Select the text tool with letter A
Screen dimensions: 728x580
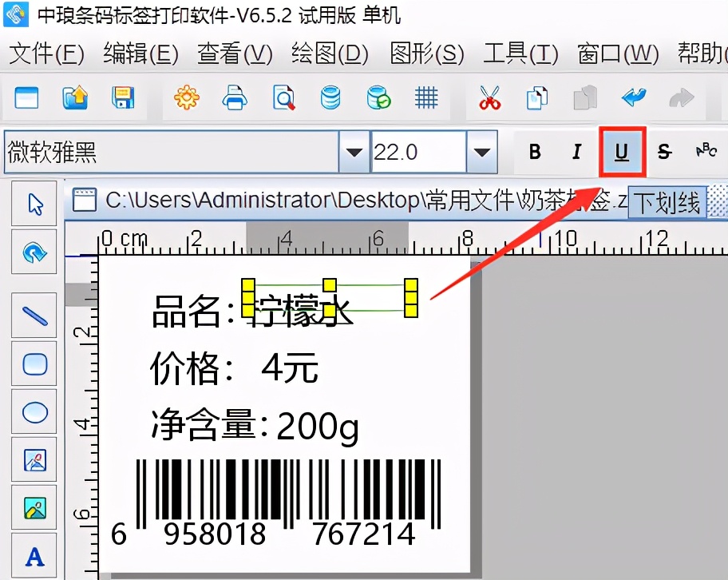(x=34, y=556)
